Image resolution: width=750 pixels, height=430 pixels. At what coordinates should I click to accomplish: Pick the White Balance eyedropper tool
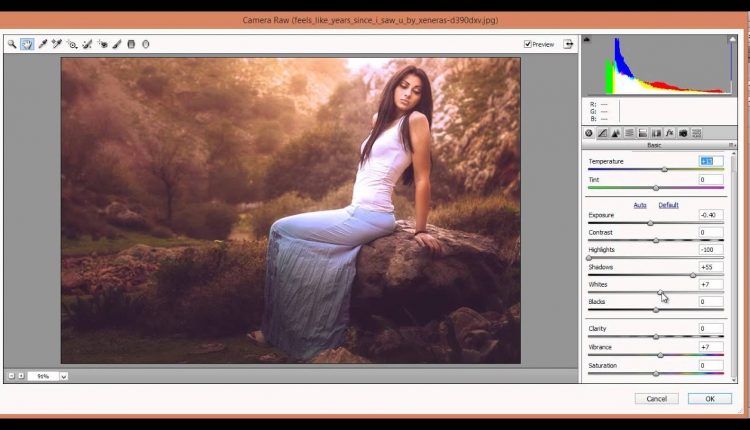pyautogui.click(x=42, y=44)
